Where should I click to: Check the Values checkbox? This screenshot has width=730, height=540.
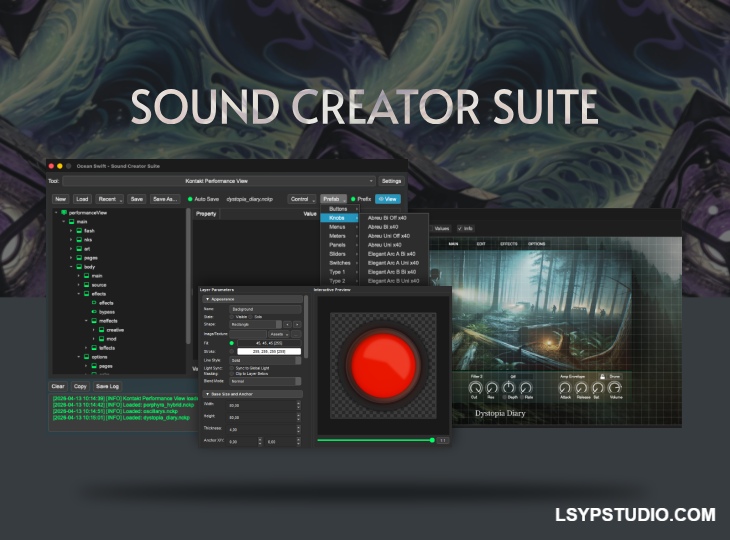pyautogui.click(x=431, y=229)
